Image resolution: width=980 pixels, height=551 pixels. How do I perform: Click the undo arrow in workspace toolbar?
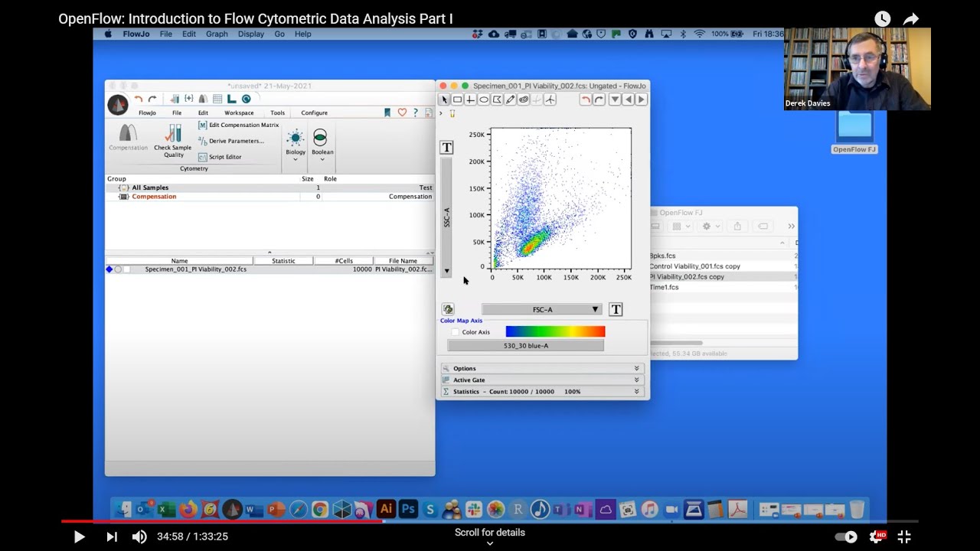[139, 99]
